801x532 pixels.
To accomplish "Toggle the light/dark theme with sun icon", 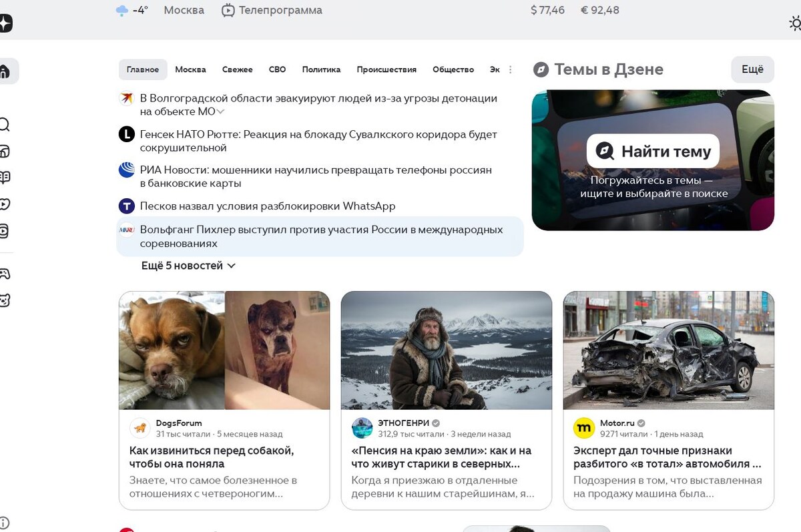I will [795, 23].
